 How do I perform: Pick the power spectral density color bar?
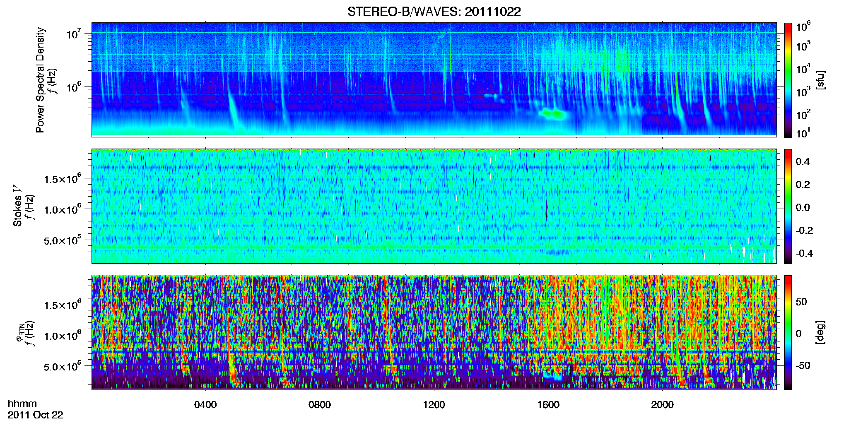(x=788, y=80)
